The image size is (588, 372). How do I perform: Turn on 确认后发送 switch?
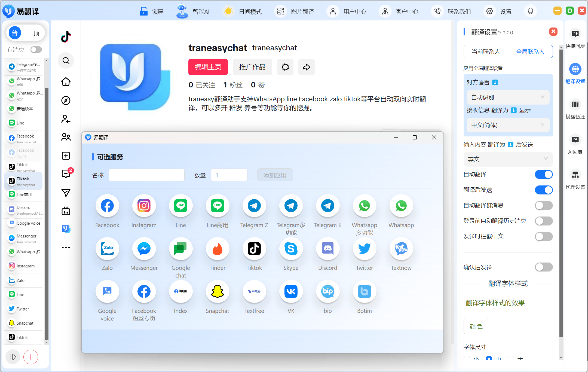click(544, 267)
